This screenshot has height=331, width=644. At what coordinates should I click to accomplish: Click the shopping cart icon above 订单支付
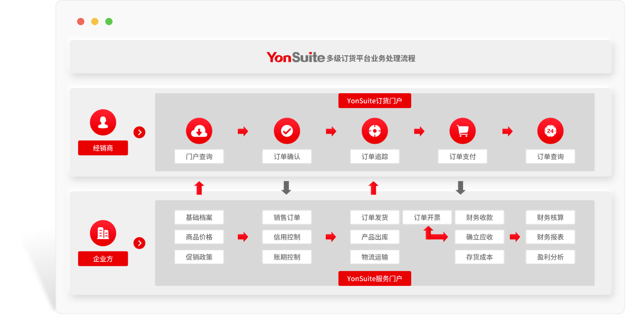(462, 131)
